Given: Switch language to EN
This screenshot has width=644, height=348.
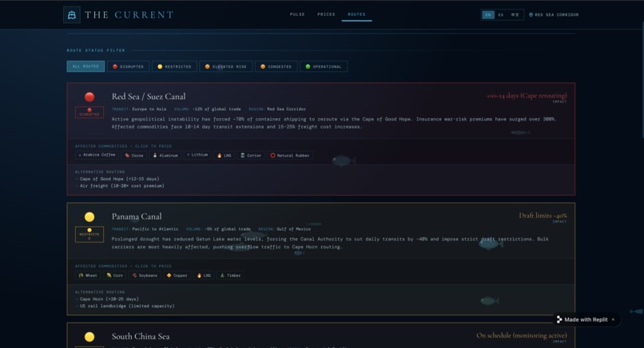Looking at the screenshot, I should pos(488,15).
